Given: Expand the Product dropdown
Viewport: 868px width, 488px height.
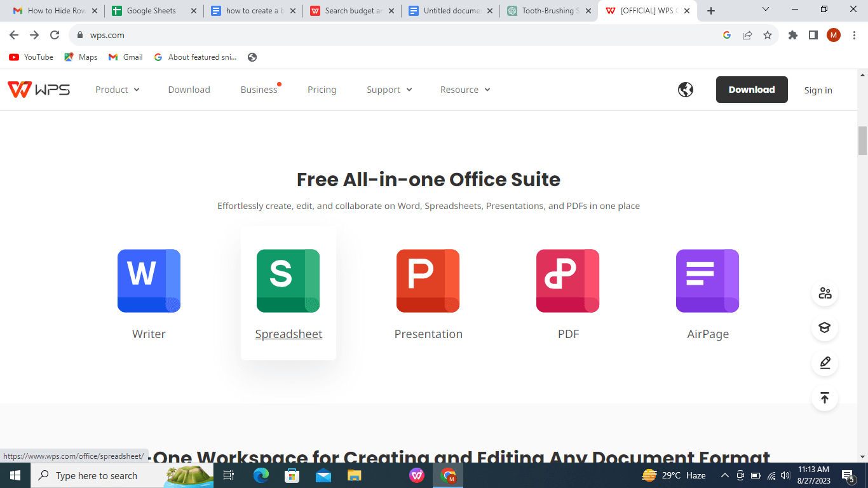Looking at the screenshot, I should point(118,90).
